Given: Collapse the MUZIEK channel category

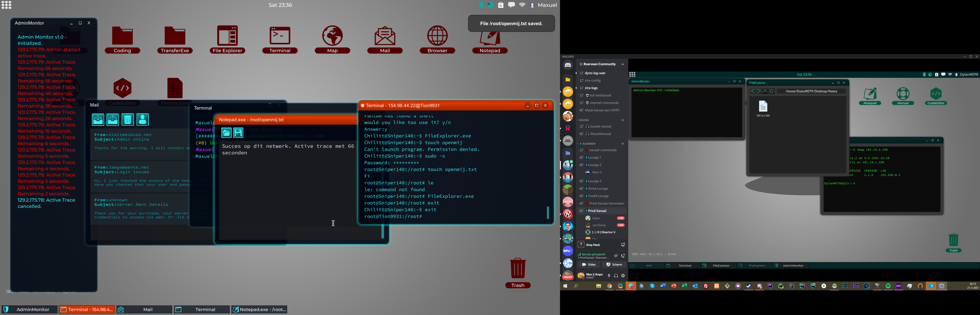Looking at the screenshot, I should pos(584,120).
